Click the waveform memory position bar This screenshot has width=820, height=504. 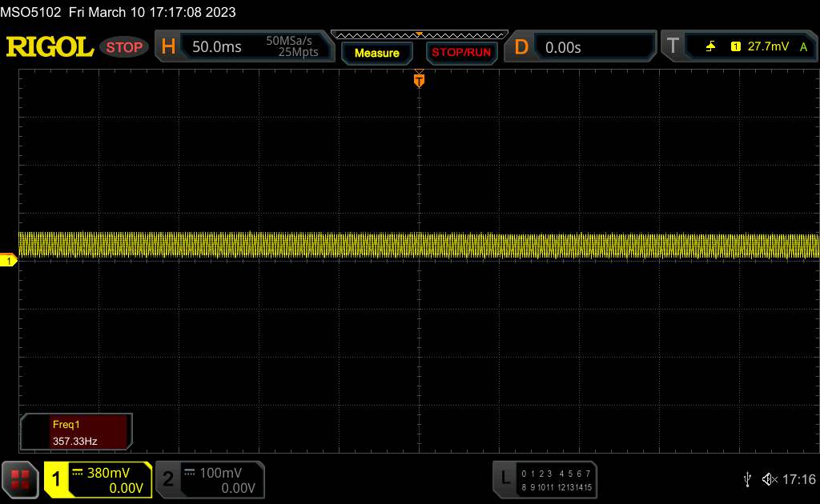click(420, 35)
